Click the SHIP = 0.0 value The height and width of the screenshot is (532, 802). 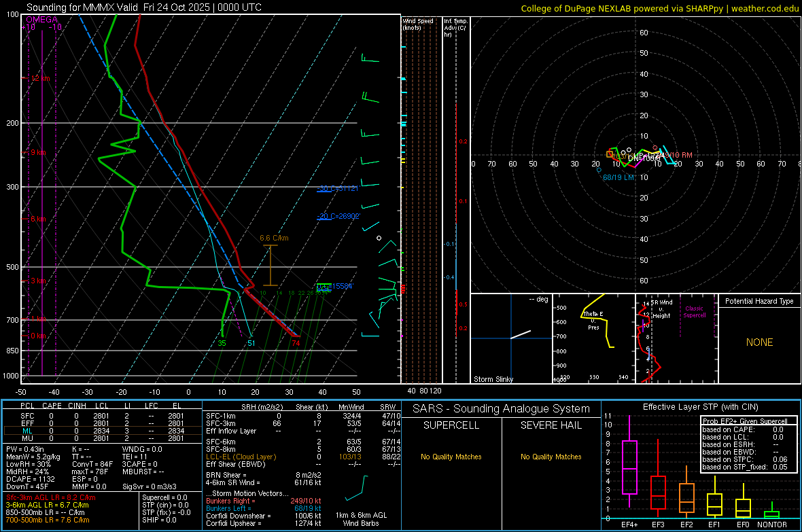click(x=159, y=520)
